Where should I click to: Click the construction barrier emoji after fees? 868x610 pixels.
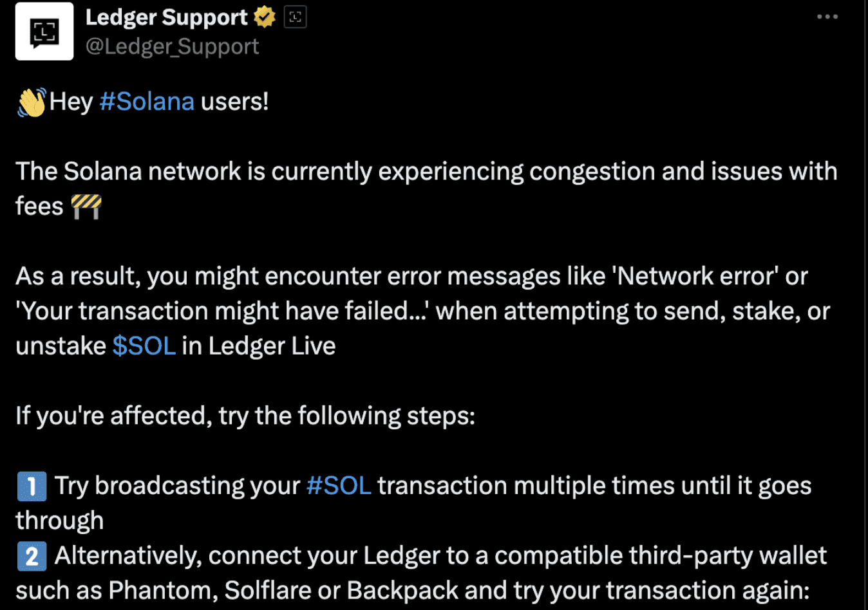[x=86, y=207]
